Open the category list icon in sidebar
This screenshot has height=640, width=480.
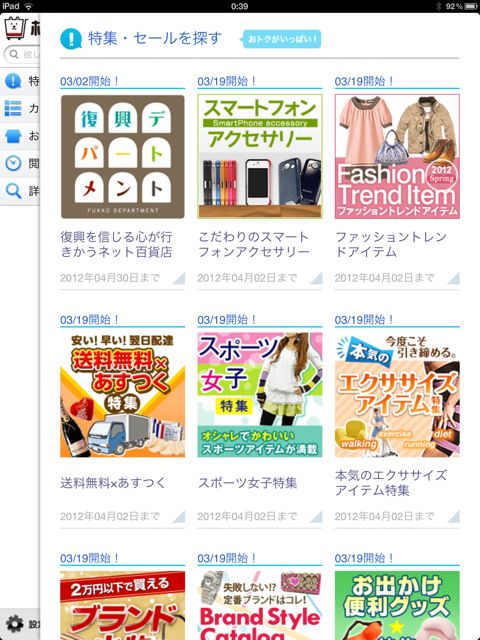[13, 108]
